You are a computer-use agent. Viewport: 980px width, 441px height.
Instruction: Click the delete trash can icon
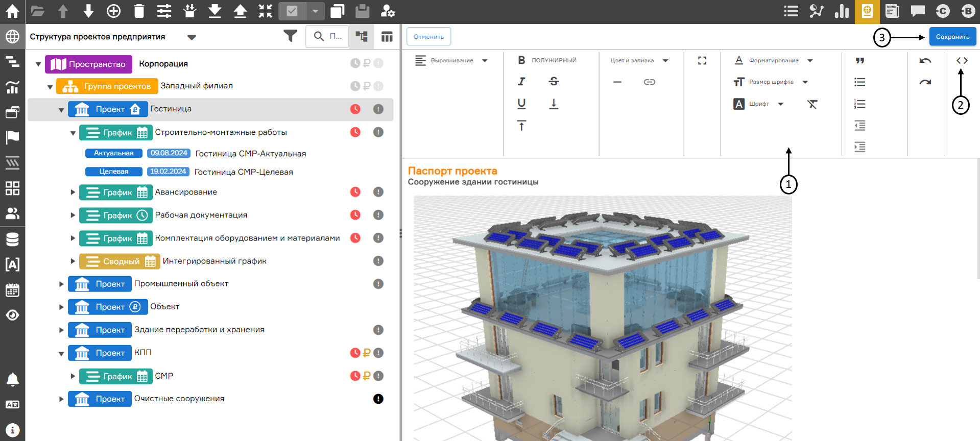coord(139,11)
